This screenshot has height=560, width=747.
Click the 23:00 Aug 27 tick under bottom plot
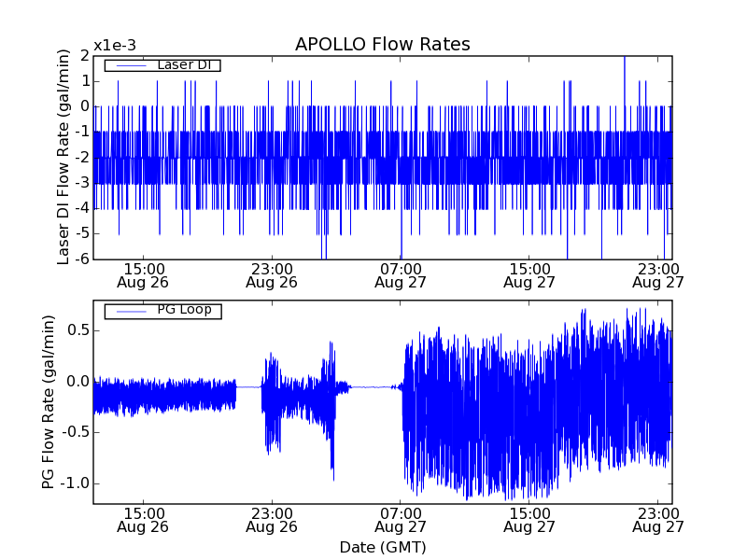(x=657, y=520)
